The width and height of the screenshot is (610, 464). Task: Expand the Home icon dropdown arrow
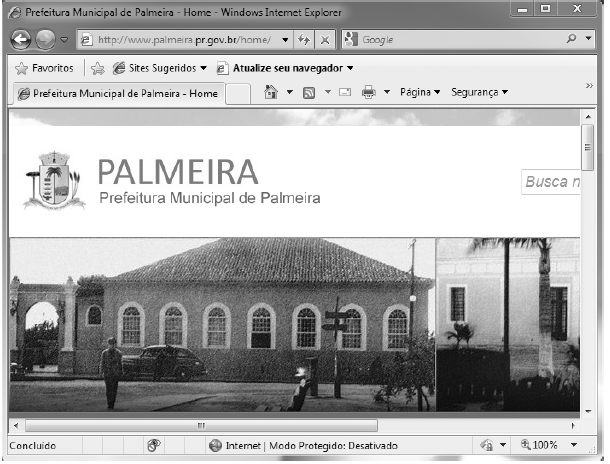click(x=289, y=92)
